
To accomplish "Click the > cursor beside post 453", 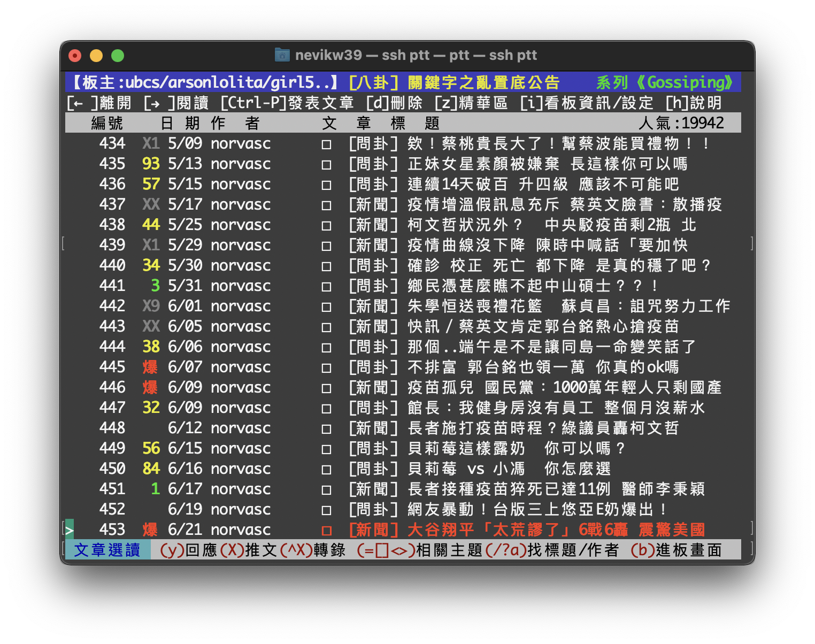I will point(69,530).
